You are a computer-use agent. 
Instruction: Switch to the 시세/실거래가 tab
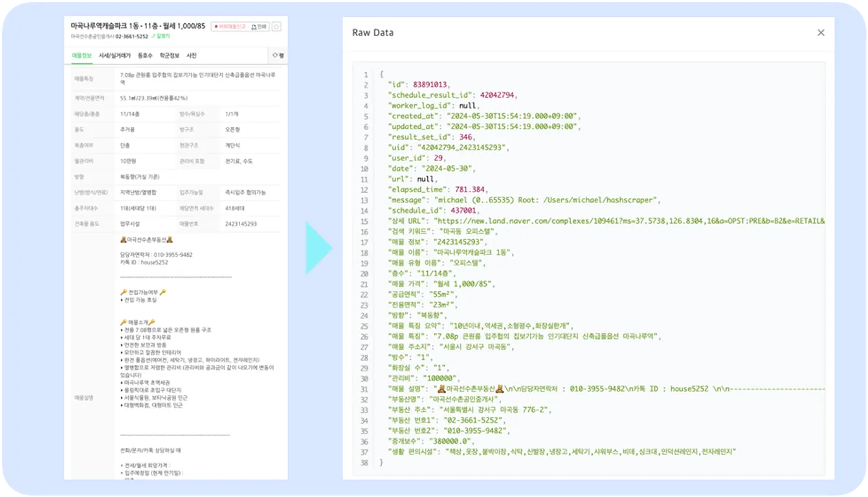pos(115,56)
